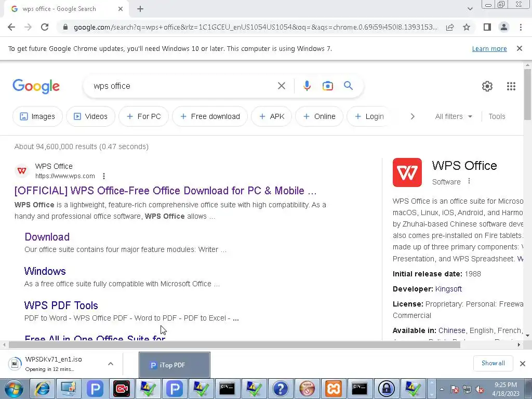Open the Windows sitelink

45,271
